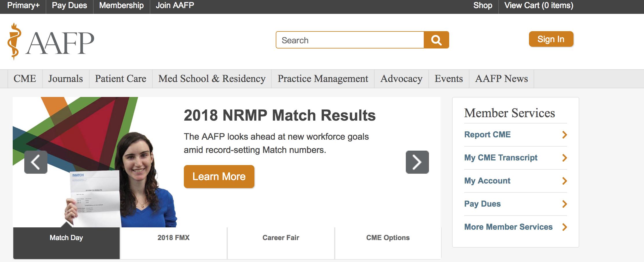
Task: Click the chevron beside My Account
Action: (x=565, y=181)
